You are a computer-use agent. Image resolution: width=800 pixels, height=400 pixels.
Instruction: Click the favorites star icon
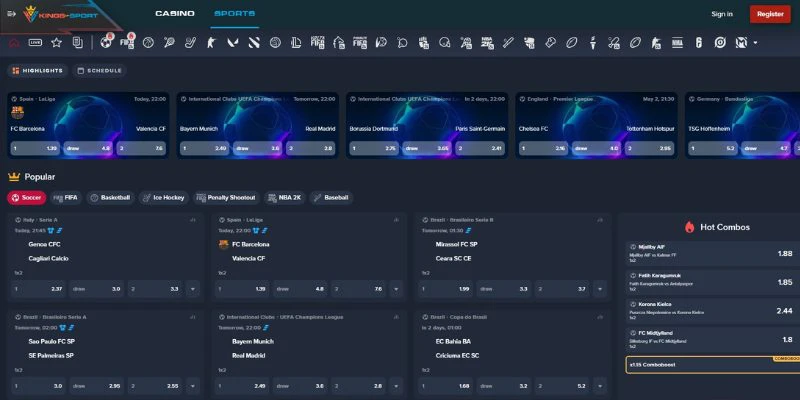coord(56,42)
